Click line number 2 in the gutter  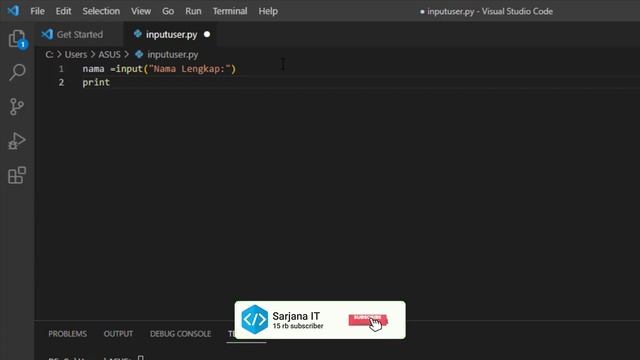click(61, 82)
